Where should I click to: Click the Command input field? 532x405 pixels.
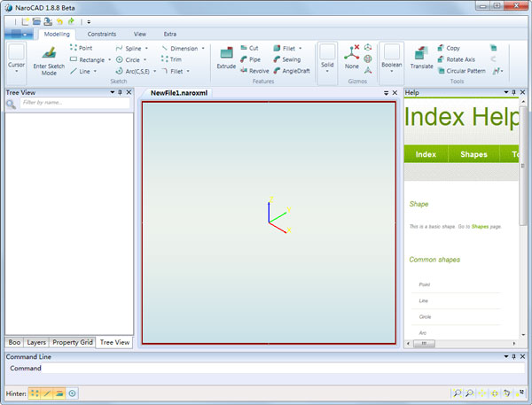coord(283,368)
